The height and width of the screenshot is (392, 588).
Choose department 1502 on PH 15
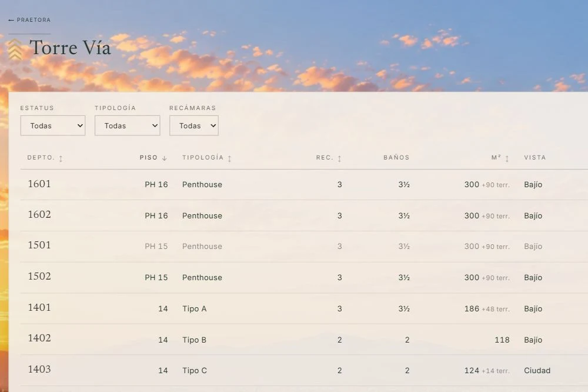(x=304, y=277)
